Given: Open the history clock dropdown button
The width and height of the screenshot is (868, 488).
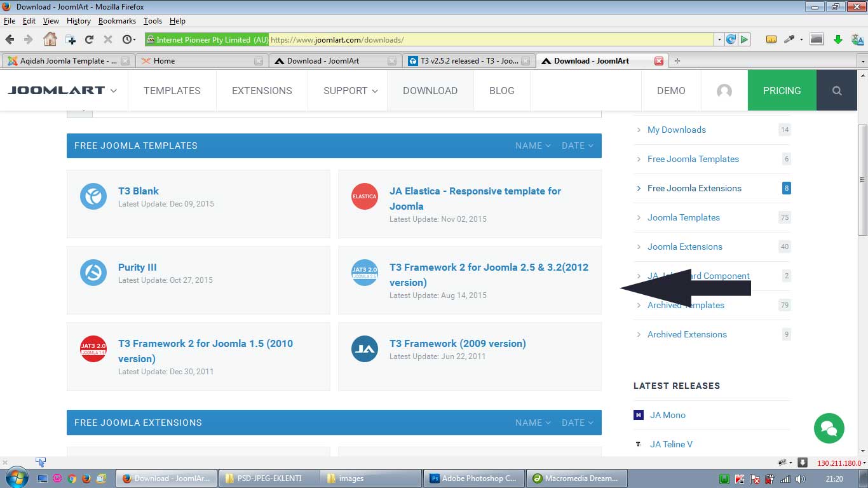Looking at the screenshot, I should (129, 39).
